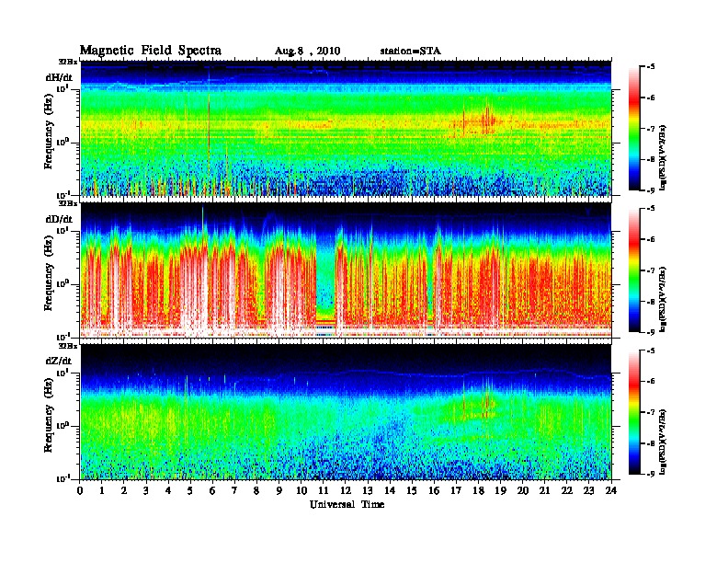Click the "Aug 8, 2010" date label
The width and height of the screenshot is (728, 563).
(307, 52)
